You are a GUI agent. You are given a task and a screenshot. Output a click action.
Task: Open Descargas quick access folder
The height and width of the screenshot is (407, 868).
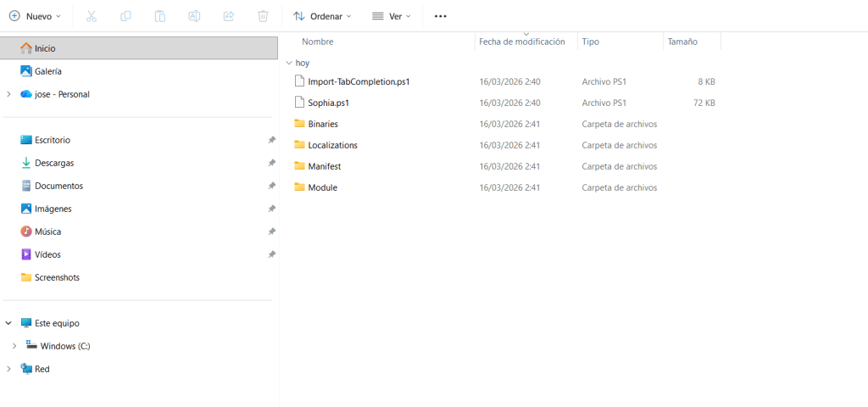pos(54,163)
